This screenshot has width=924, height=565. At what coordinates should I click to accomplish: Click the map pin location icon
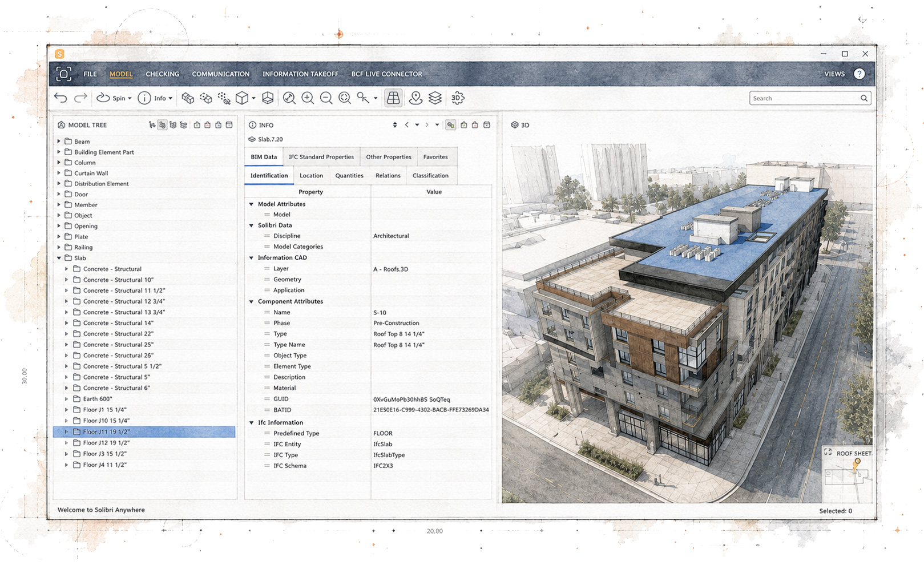[x=415, y=98]
